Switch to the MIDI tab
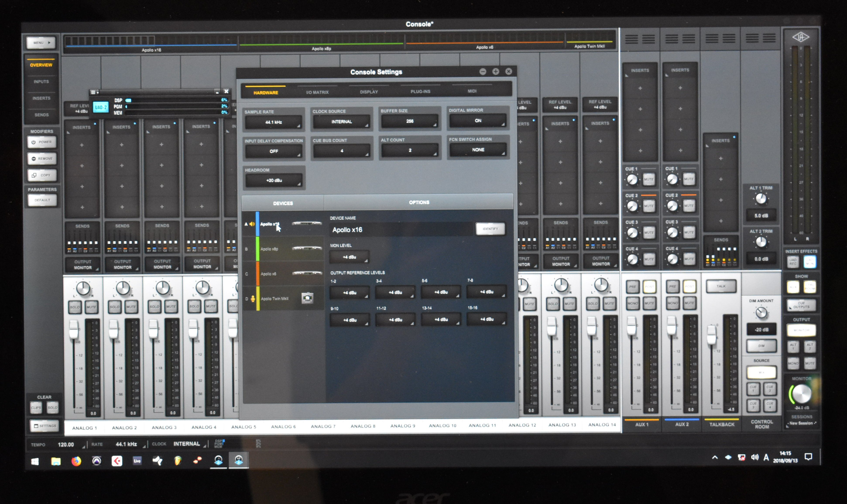Viewport: 847px width, 504px height. tap(472, 91)
